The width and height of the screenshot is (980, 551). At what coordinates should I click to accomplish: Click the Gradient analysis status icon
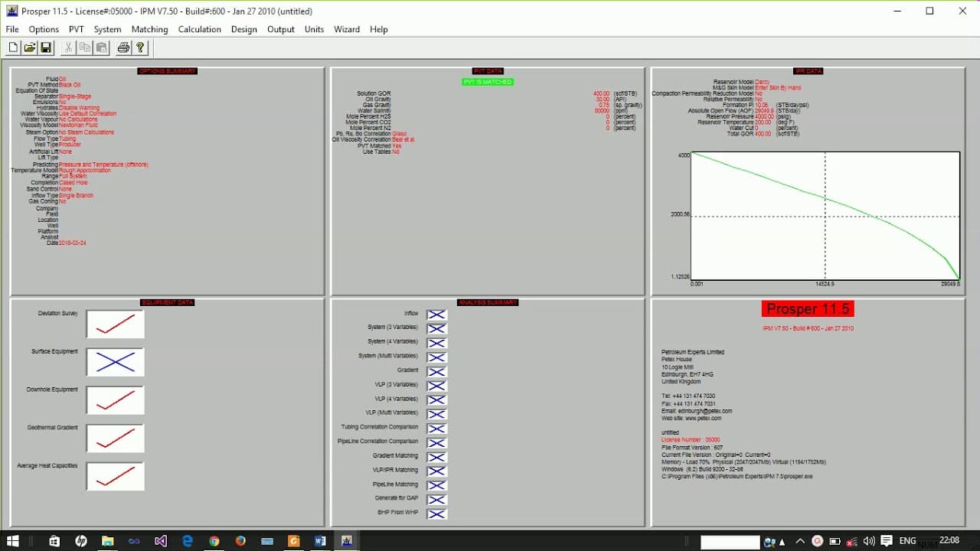[436, 371]
